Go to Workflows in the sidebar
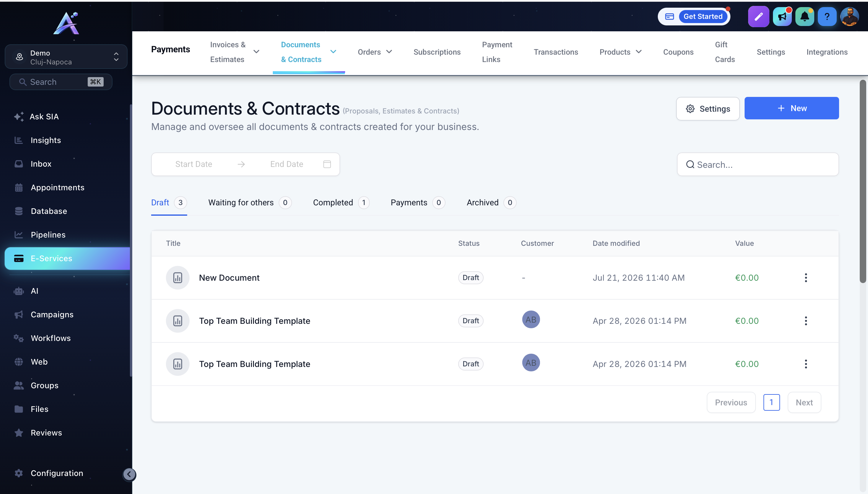Screen dimensions: 868x494 pos(51,338)
